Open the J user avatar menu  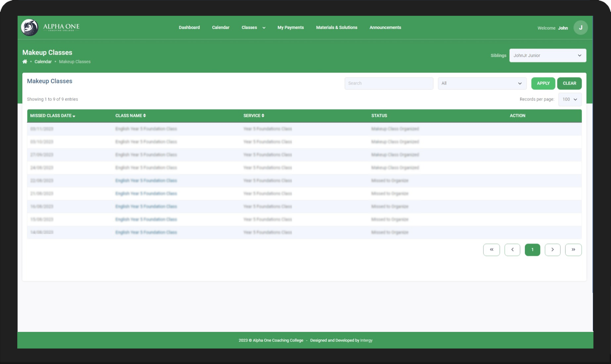click(580, 28)
